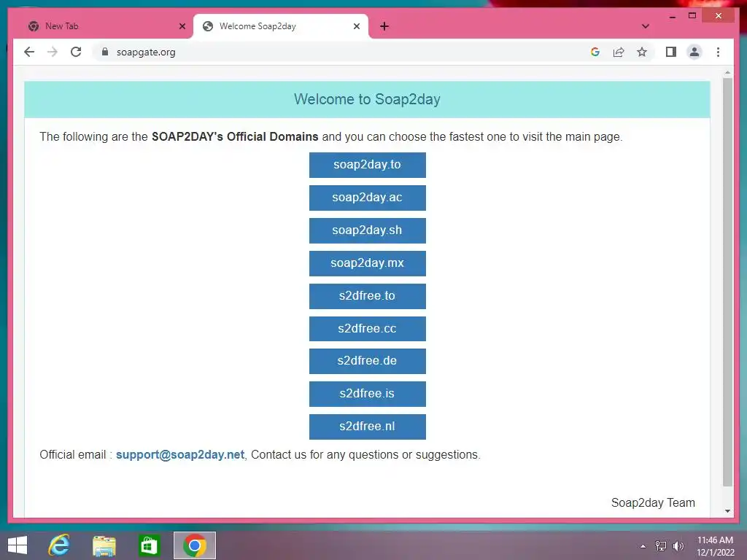The height and width of the screenshot is (560, 747).
Task: Click the s2dfree.to button
Action: click(x=368, y=296)
